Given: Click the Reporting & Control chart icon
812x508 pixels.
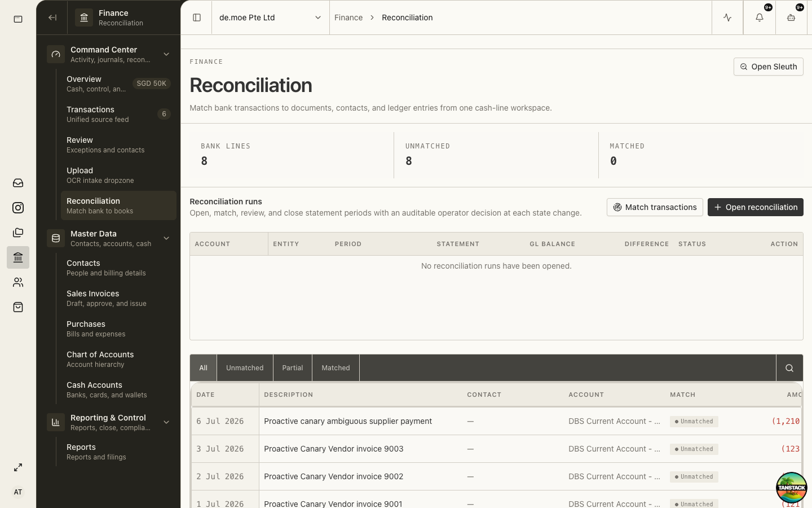Looking at the screenshot, I should 56,422.
